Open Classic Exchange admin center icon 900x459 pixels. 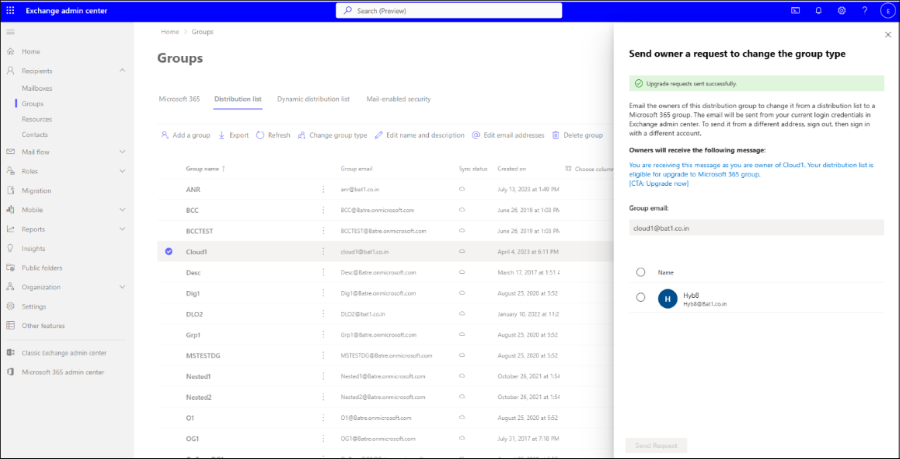pyautogui.click(x=10, y=353)
